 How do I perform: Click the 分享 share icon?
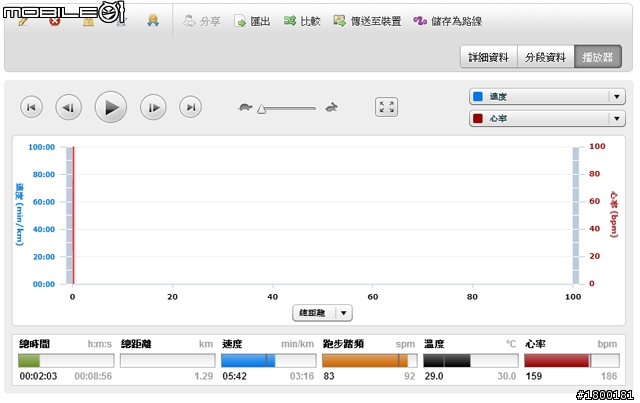click(x=189, y=20)
